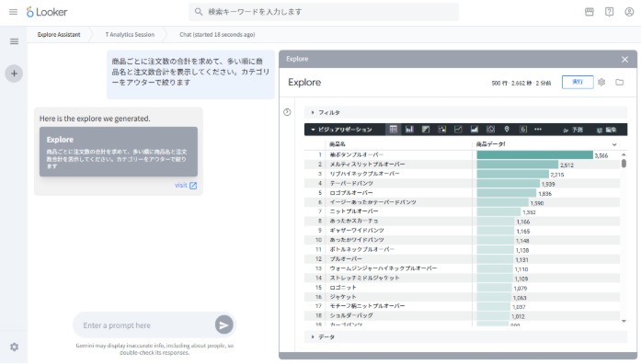
Task: Select the Chat started 18 seconds ago breadcrumb
Action: (217, 35)
